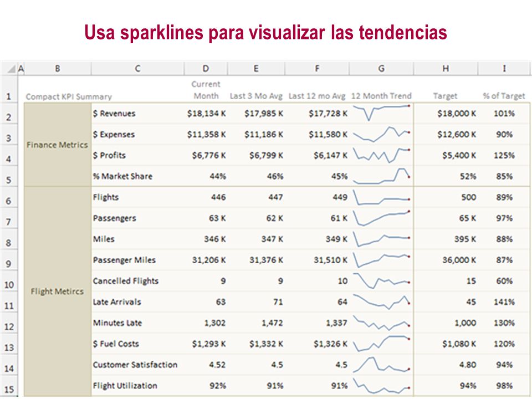Click the Last 12 mo Avg column title
532x399 pixels.
click(317, 96)
